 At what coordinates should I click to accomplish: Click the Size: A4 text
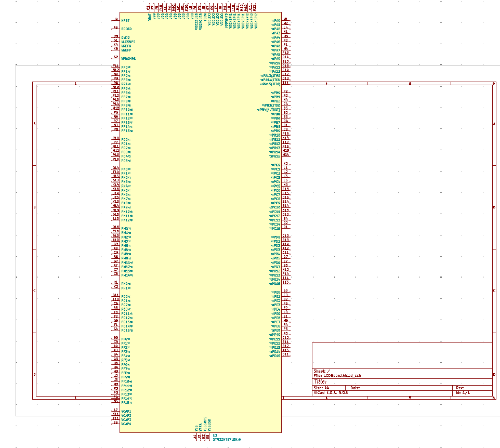click(x=321, y=388)
